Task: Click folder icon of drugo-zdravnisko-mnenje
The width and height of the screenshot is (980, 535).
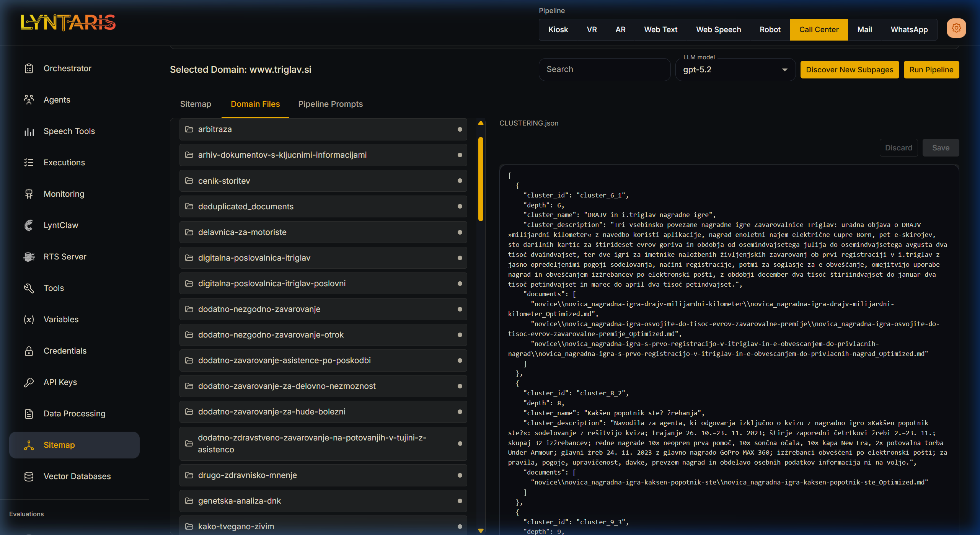Action: point(189,475)
